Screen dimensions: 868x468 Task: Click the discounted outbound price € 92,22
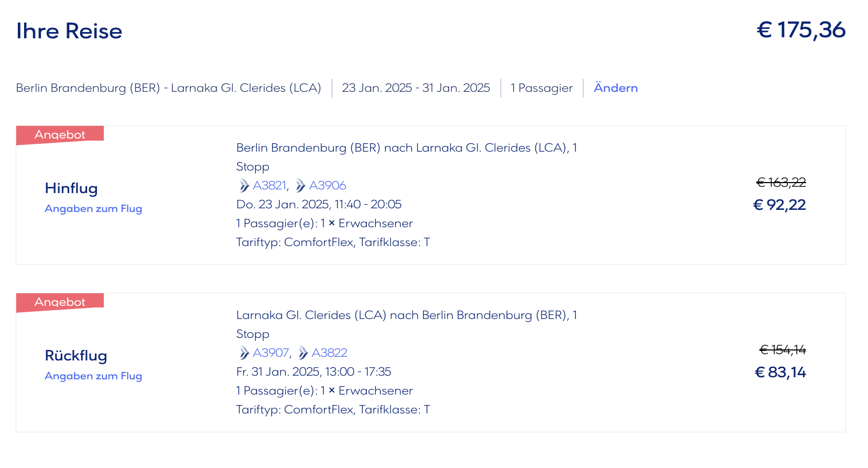click(x=779, y=205)
